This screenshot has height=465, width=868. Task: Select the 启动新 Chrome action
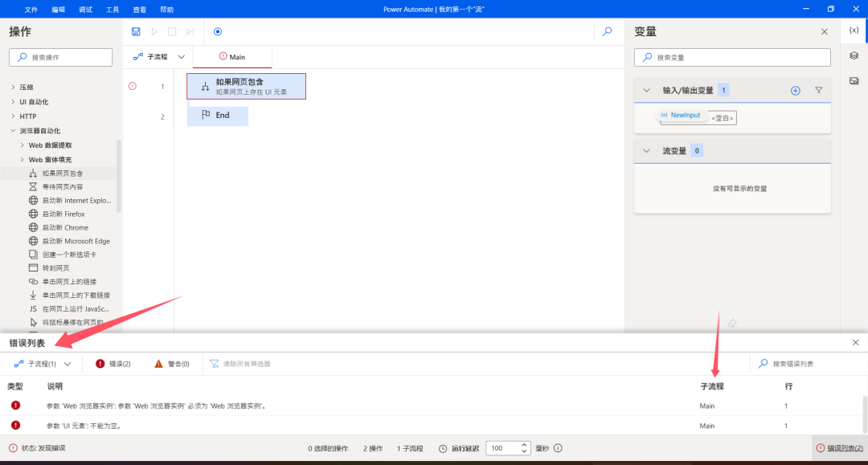coord(65,227)
